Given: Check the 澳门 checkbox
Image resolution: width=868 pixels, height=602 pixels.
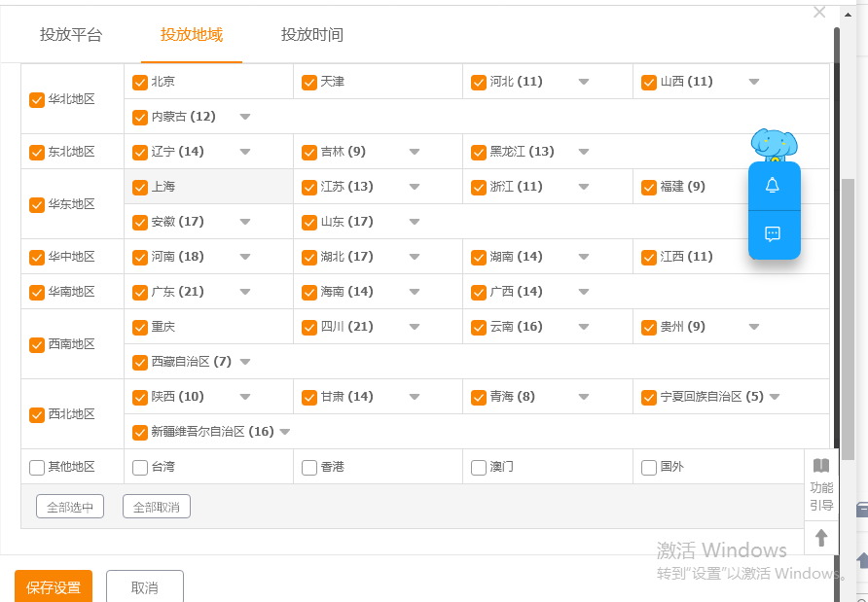Looking at the screenshot, I should [x=479, y=468].
